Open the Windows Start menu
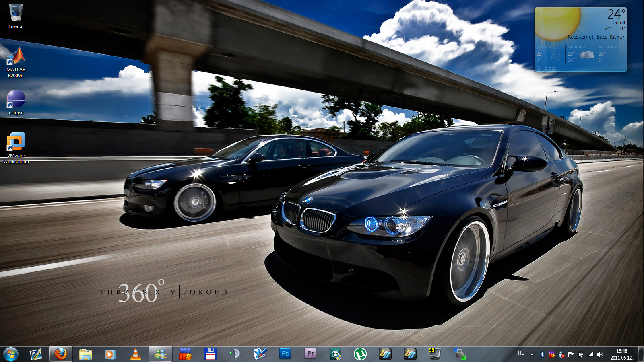This screenshot has height=362, width=644. (11, 354)
